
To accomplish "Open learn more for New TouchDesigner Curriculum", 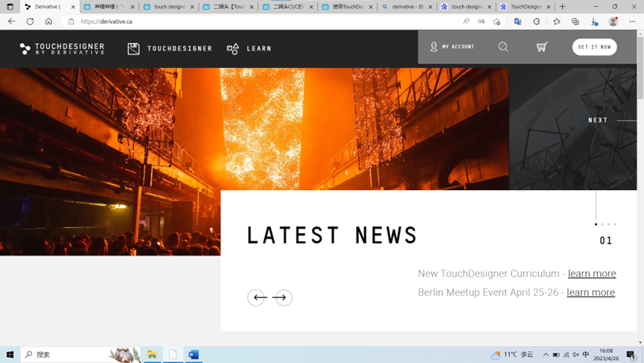I will [x=592, y=274].
